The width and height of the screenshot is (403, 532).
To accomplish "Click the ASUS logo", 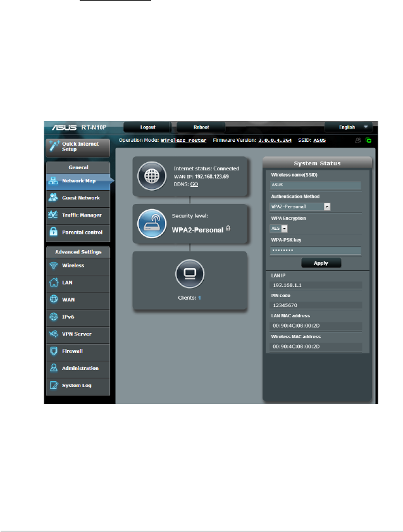I will (64, 127).
